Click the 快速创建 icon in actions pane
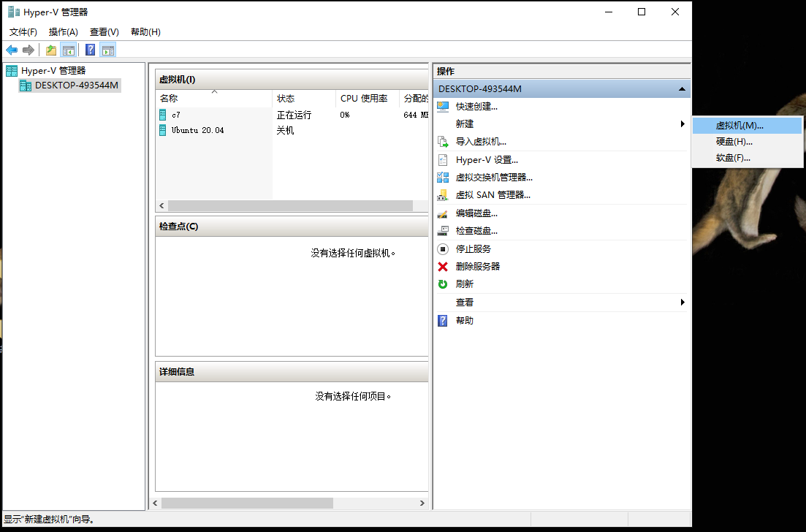The width and height of the screenshot is (806, 532). (x=443, y=107)
